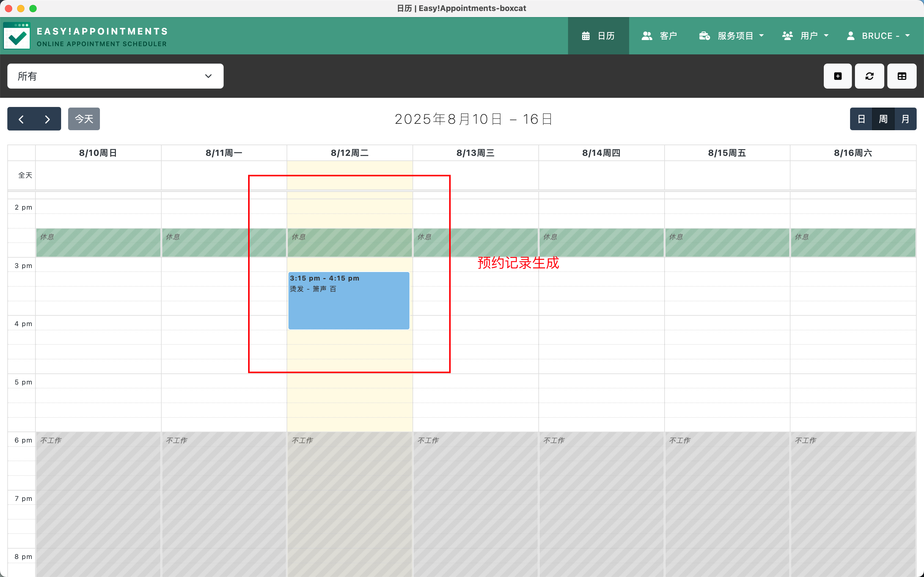The width and height of the screenshot is (924, 577).
Task: Switch to 月 month view
Action: (x=905, y=119)
